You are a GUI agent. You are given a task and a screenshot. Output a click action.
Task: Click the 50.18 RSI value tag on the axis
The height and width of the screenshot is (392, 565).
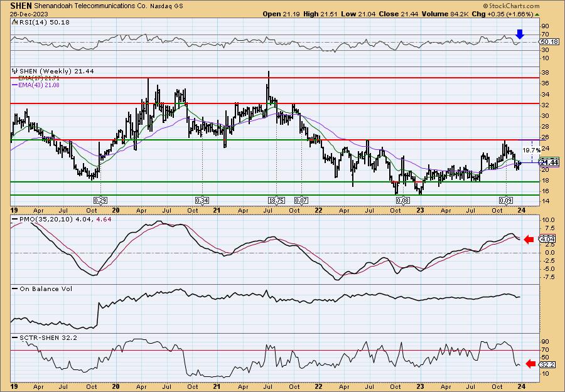(549, 42)
